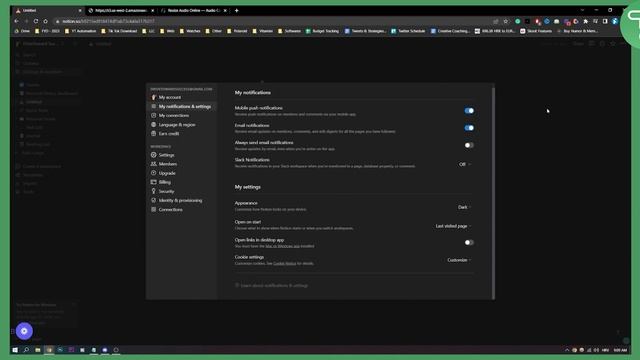Click the workspace Connections grid icon
The height and width of the screenshot is (360, 640).
[153, 209]
